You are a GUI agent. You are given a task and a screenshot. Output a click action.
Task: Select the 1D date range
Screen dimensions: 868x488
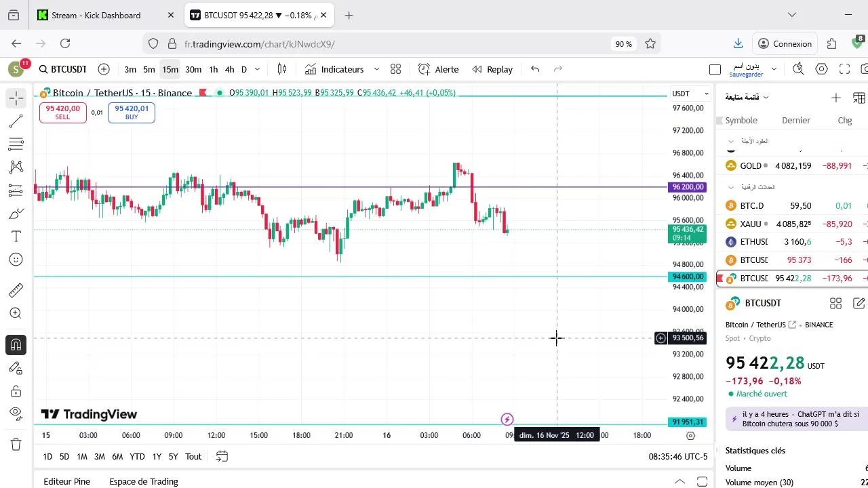(x=47, y=456)
